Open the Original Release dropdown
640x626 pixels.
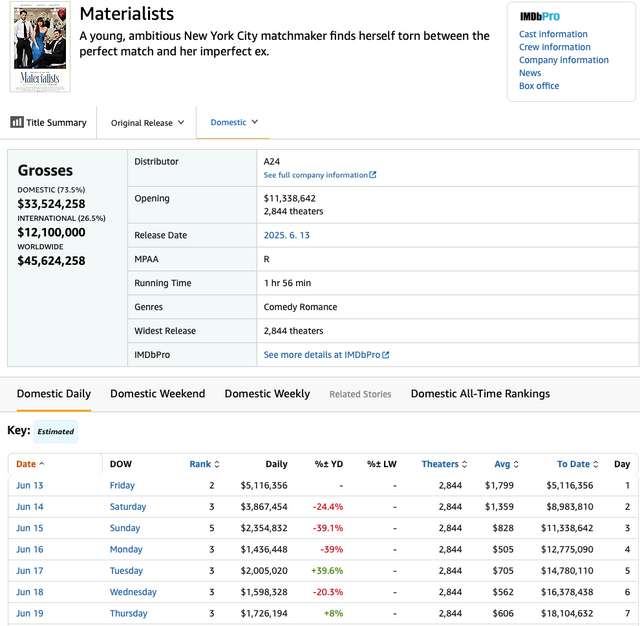pyautogui.click(x=147, y=123)
